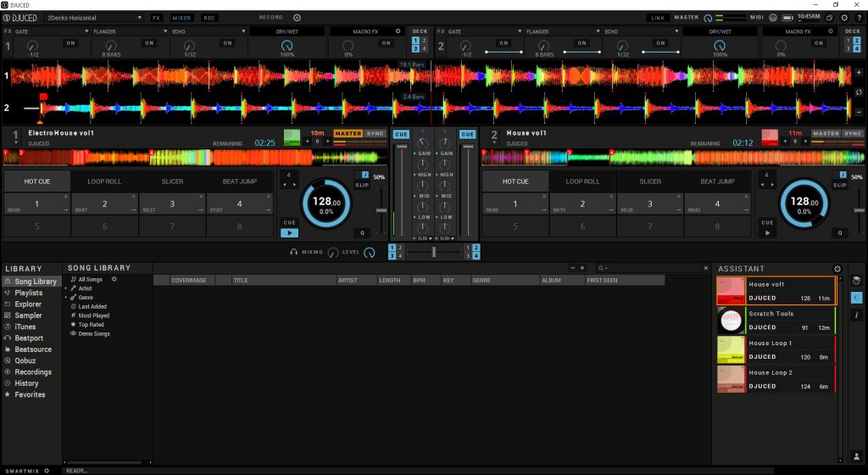This screenshot has width=868, height=475.
Task: Zoom in waveform with plus icon
Action: pos(860,73)
